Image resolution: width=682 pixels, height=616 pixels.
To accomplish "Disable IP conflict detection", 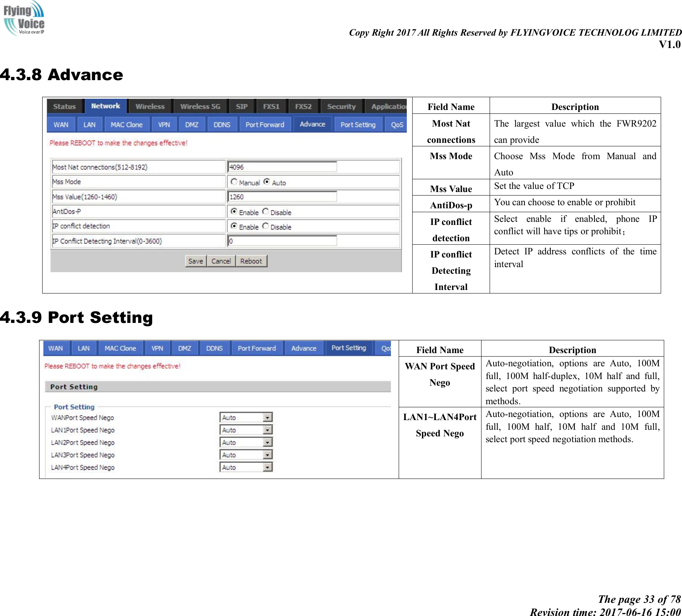I will [266, 226].
